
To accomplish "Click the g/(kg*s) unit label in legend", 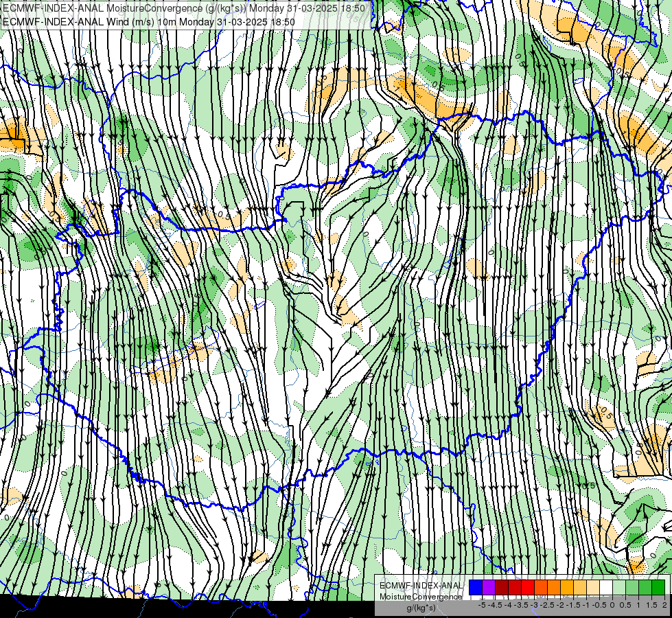I will [421, 608].
